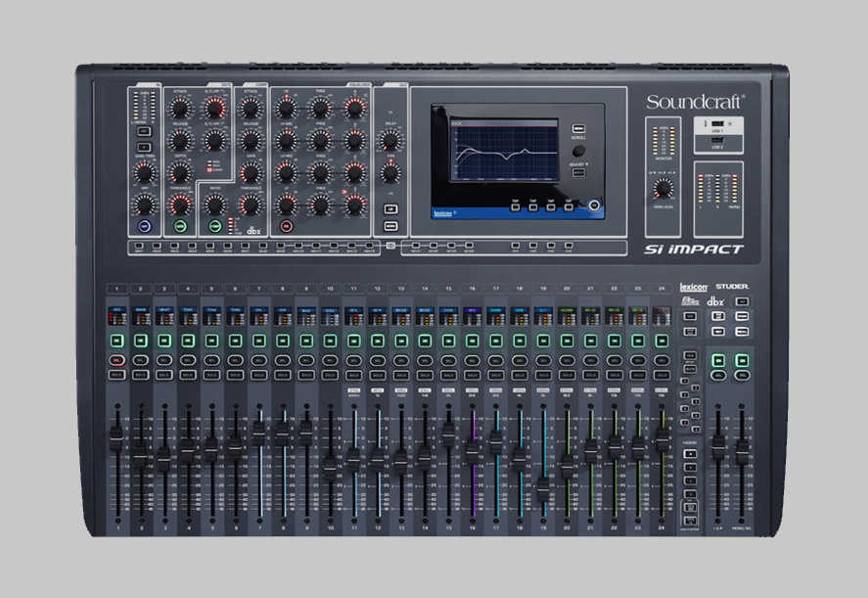
Task: Select the L&R master with its SEL button
Action: click(718, 376)
